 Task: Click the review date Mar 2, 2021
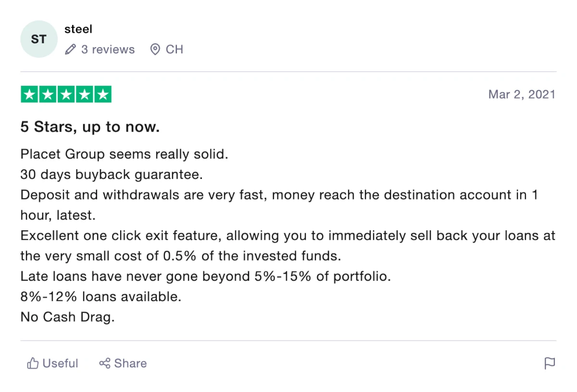(522, 94)
